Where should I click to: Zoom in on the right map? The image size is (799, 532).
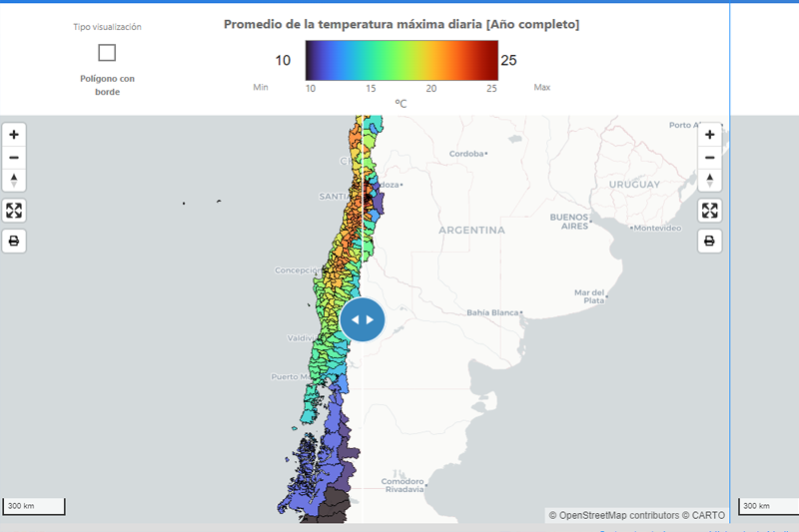(709, 135)
